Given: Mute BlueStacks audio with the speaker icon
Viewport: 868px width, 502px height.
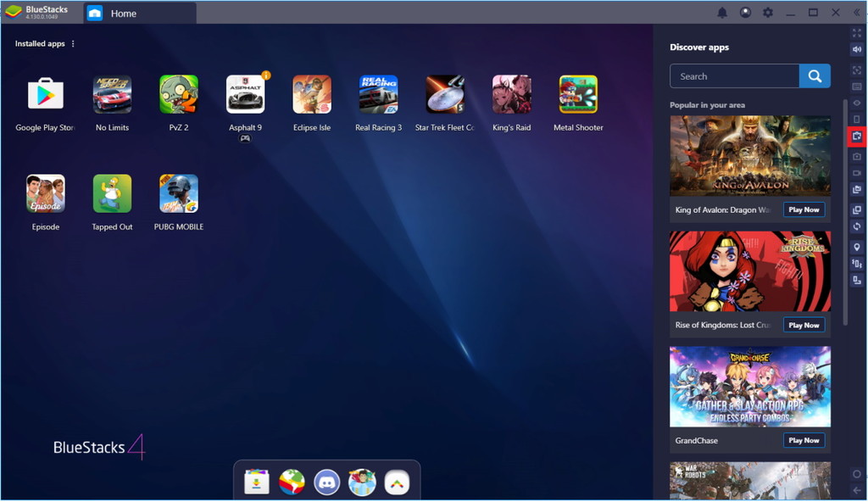Looking at the screenshot, I should coord(856,49).
